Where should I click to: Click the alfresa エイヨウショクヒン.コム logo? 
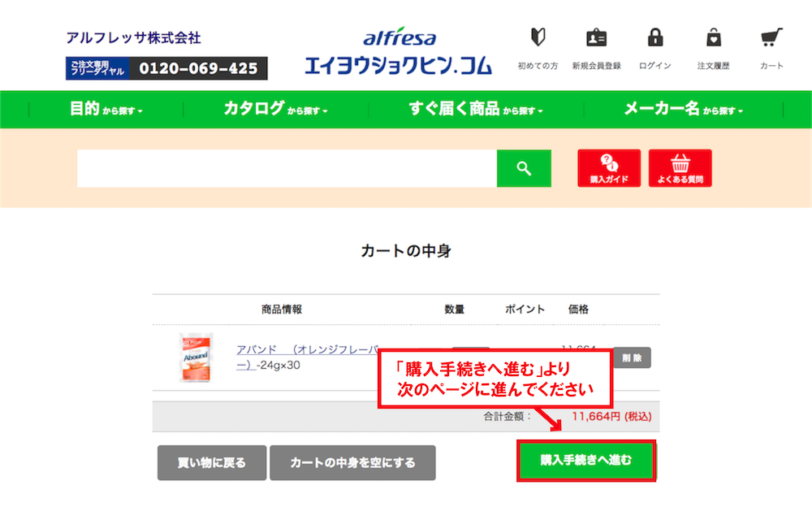pyautogui.click(x=399, y=53)
